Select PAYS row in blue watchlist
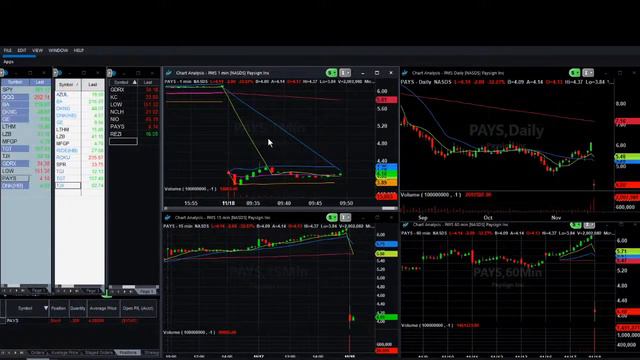 (26, 178)
